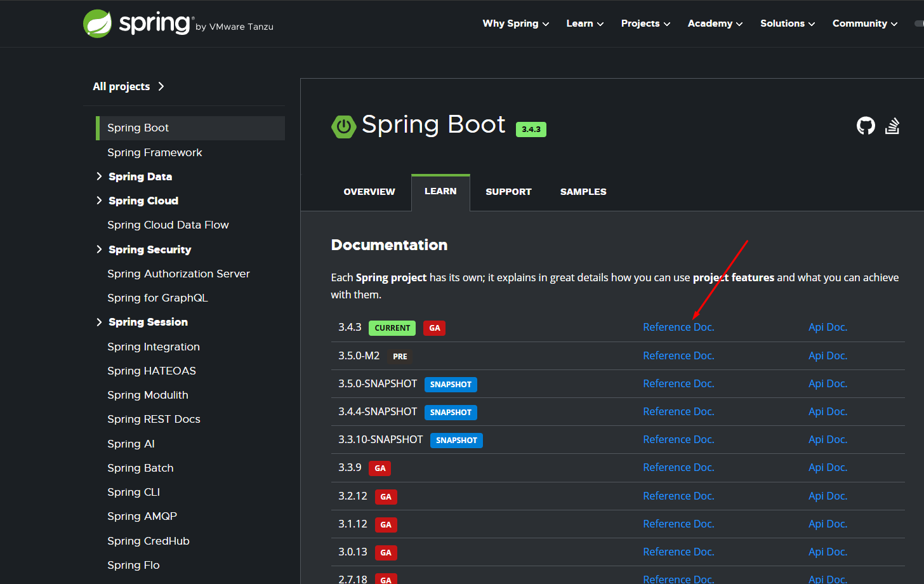This screenshot has height=584, width=924.
Task: Open All projects link
Action: click(129, 86)
